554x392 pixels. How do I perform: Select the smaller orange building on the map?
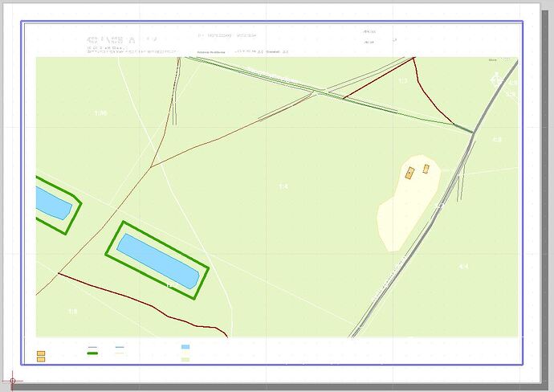tap(426, 169)
